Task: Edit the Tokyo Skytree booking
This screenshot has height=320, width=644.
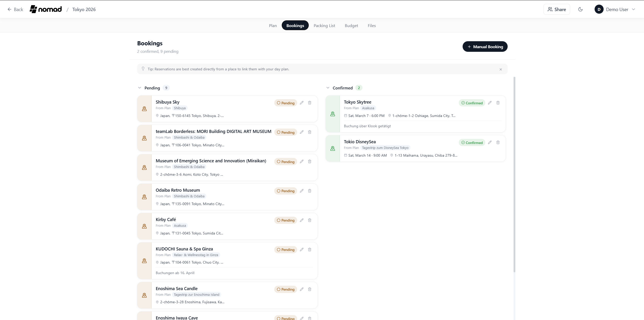Action: pos(490,103)
